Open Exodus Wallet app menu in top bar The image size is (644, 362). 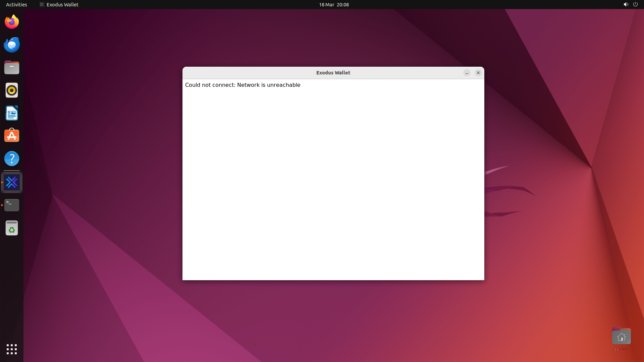tap(59, 4)
